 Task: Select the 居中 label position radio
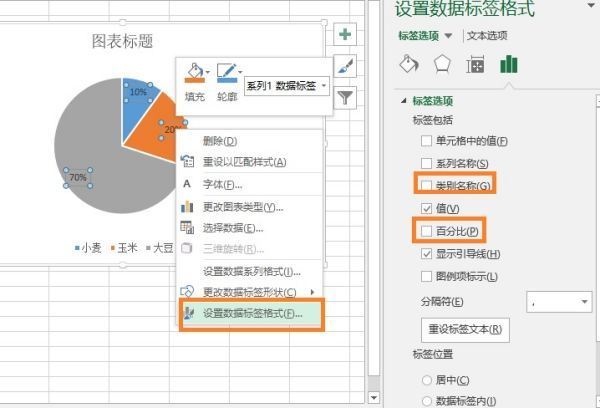point(427,380)
